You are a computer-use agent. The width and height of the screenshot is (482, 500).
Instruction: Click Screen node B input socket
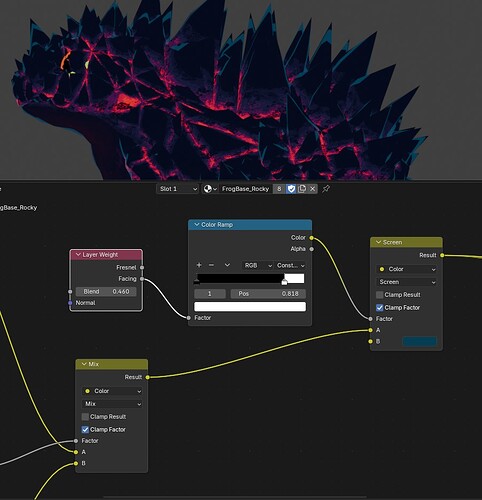coord(370,342)
